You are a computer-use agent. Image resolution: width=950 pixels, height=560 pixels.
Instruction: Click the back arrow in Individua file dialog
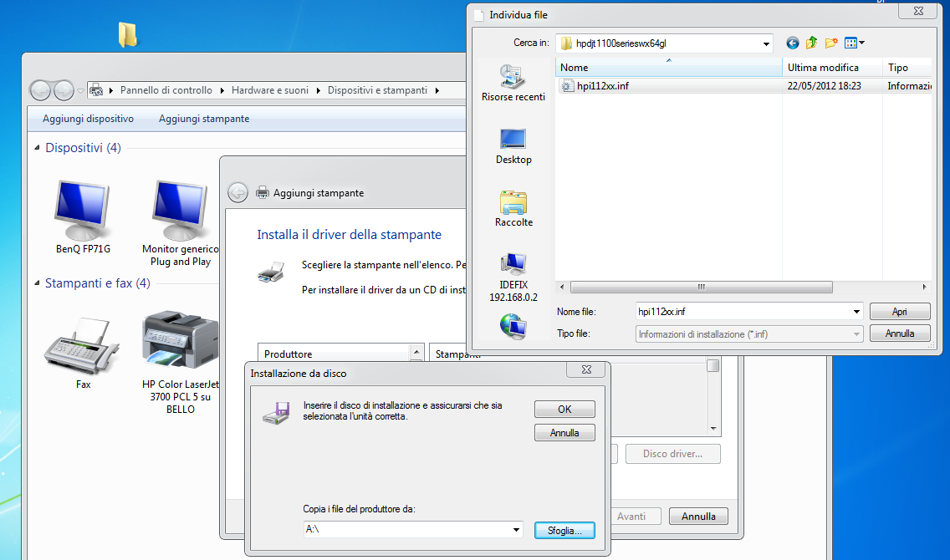coord(792,43)
